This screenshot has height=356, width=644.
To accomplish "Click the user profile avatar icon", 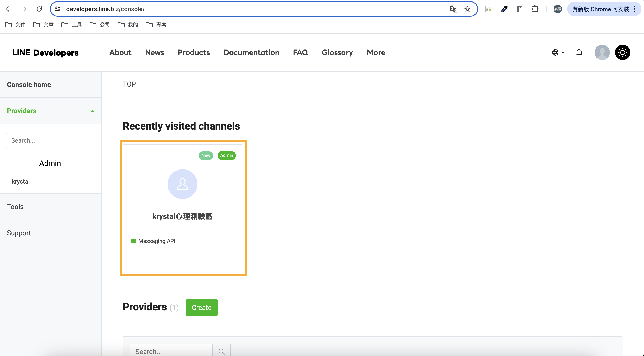I will [x=602, y=52].
